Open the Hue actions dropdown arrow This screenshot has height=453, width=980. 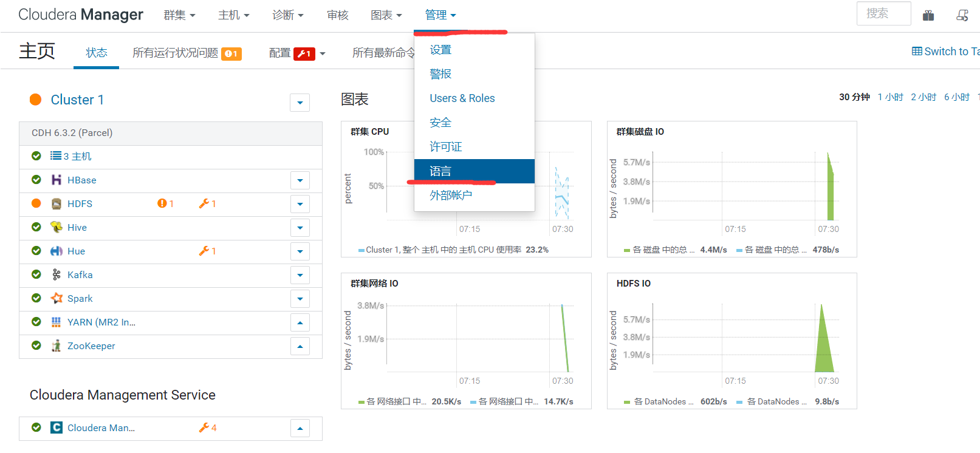(300, 251)
